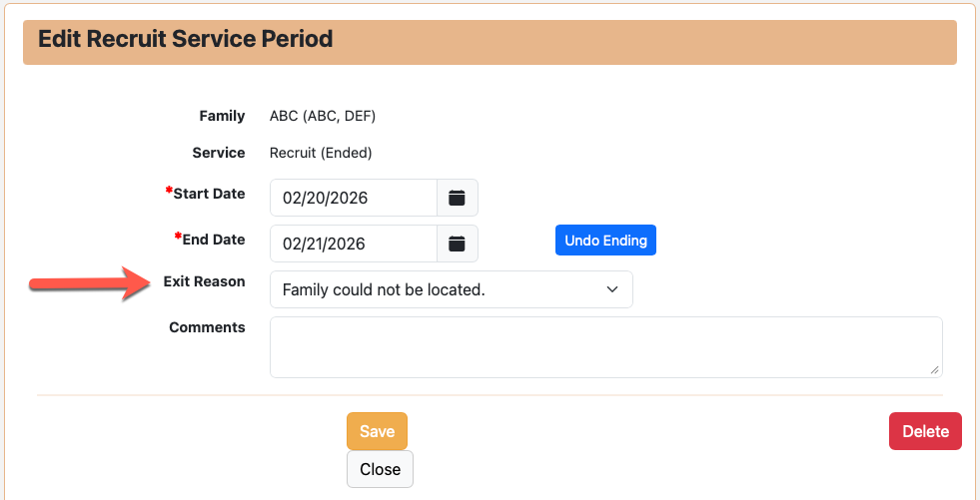Click the 'Recruit (Ended)' service value
The image size is (980, 500).
321,153
